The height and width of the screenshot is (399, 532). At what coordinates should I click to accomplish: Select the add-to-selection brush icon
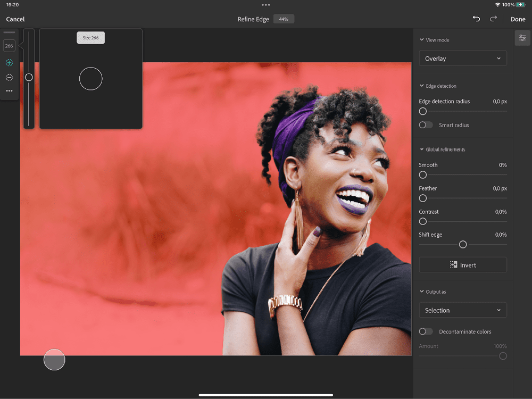pyautogui.click(x=9, y=63)
